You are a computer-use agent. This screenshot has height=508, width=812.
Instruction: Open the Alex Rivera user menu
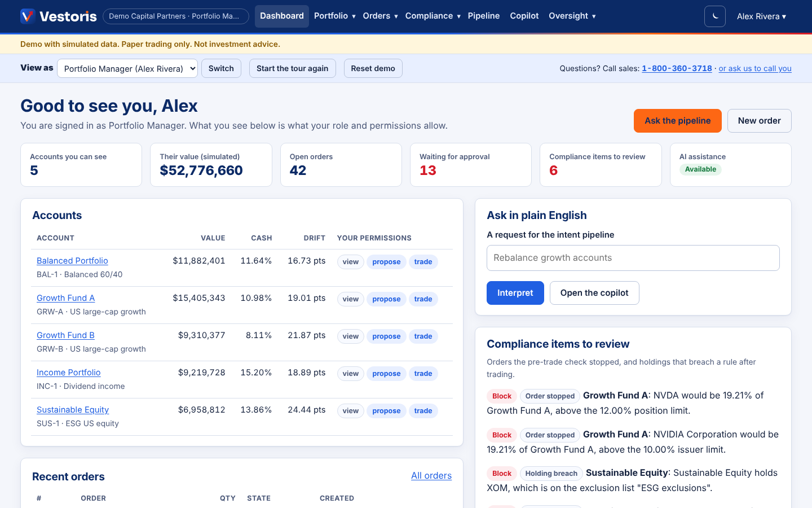pyautogui.click(x=761, y=16)
